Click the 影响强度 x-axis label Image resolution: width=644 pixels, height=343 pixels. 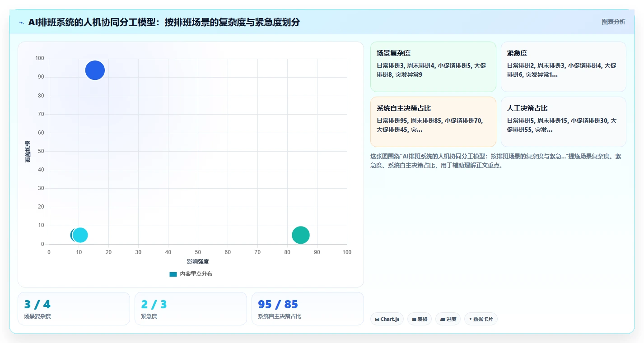point(198,261)
